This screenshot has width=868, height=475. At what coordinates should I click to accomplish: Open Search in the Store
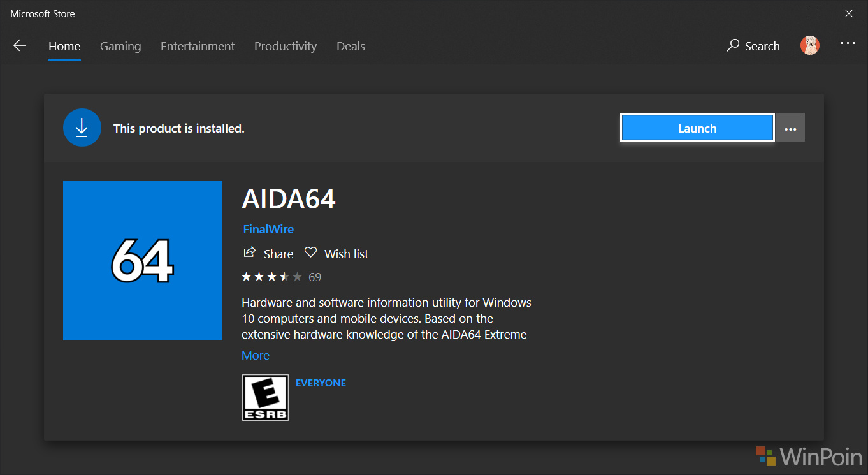click(753, 46)
